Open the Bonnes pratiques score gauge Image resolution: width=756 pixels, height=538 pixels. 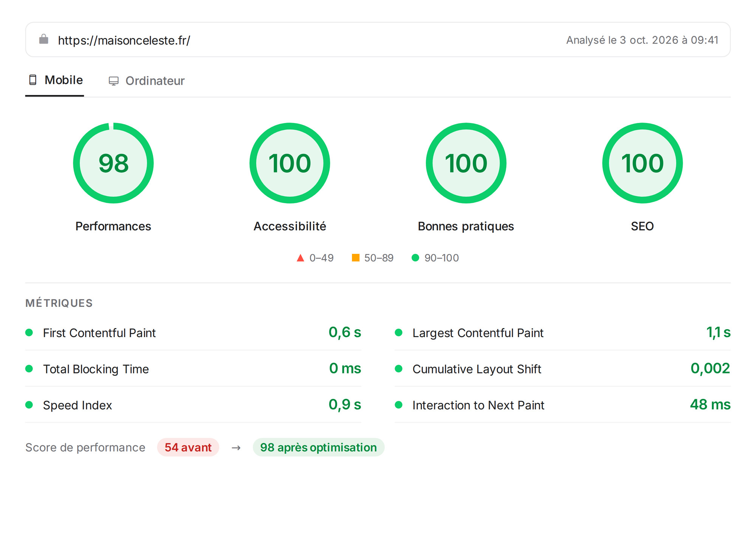tap(466, 163)
